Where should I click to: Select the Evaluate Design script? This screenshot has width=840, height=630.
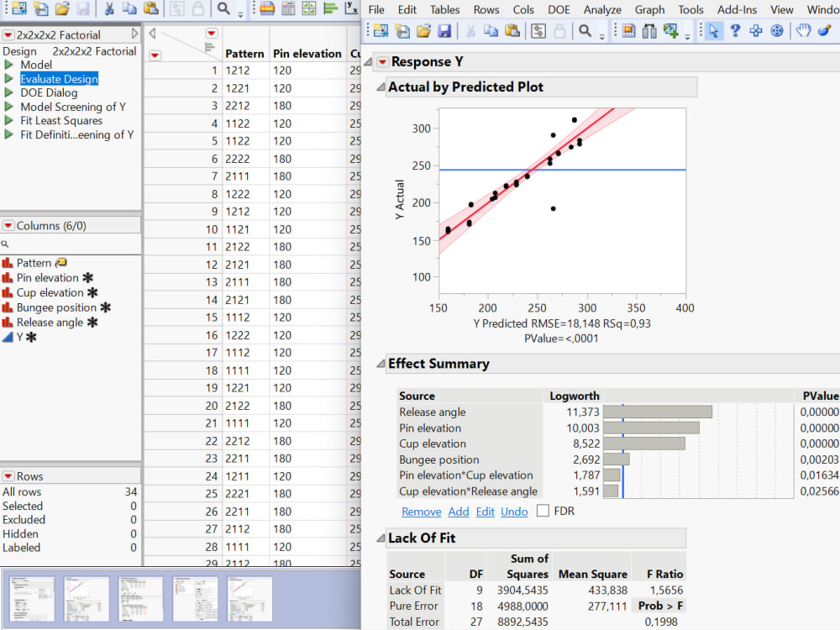[59, 79]
